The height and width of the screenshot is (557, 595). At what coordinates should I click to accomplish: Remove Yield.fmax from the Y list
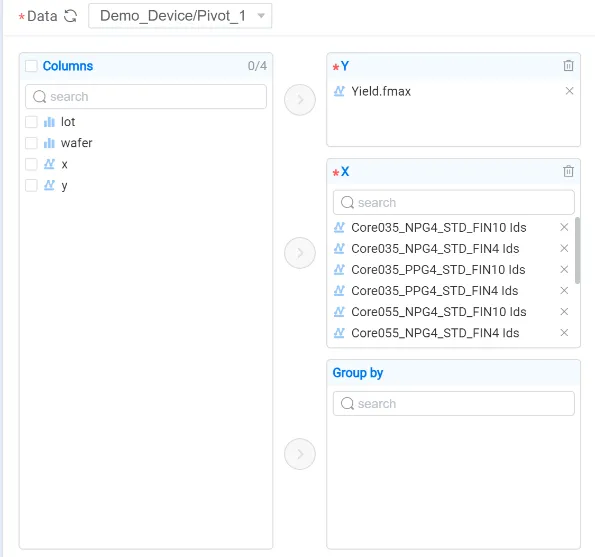[x=569, y=91]
